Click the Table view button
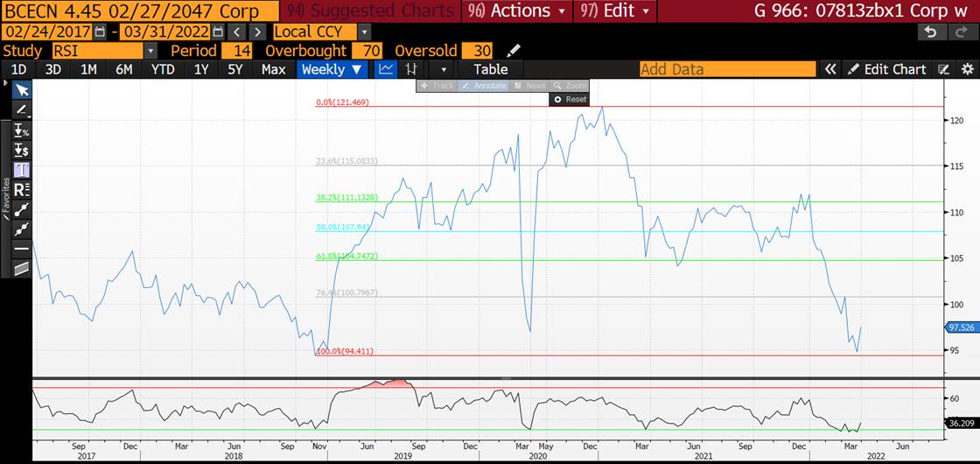 (x=490, y=69)
